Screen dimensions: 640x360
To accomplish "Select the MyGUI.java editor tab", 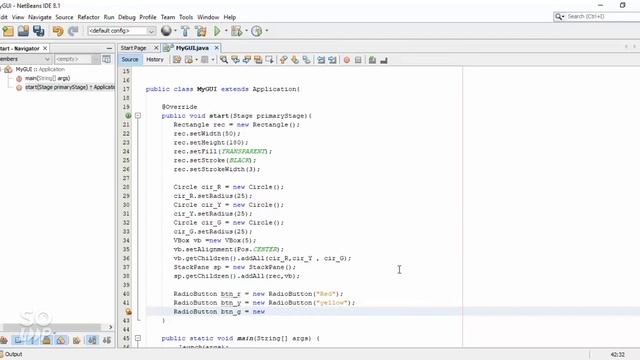I will click(192, 48).
